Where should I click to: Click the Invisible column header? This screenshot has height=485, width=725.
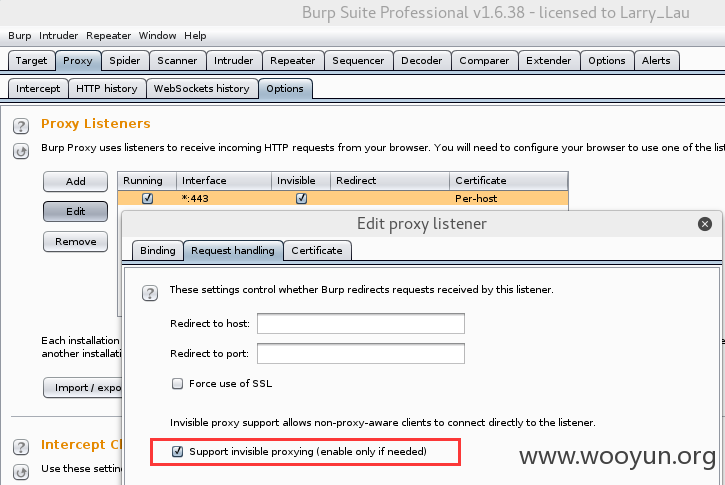[301, 181]
